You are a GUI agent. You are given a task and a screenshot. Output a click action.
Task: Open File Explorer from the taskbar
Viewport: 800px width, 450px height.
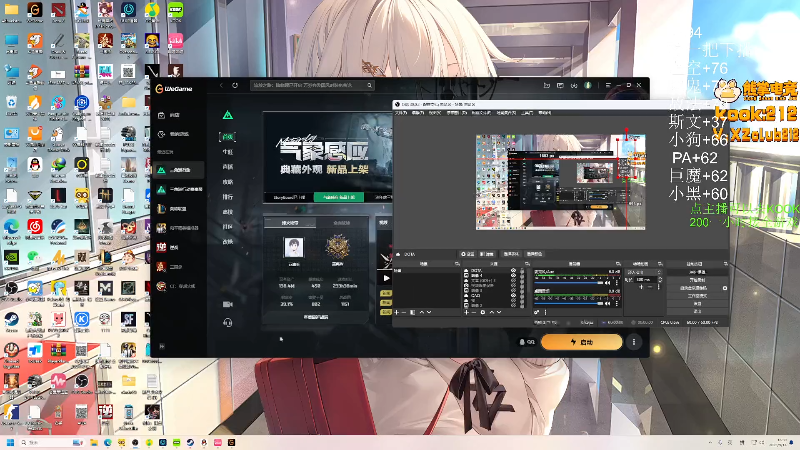[x=93, y=442]
